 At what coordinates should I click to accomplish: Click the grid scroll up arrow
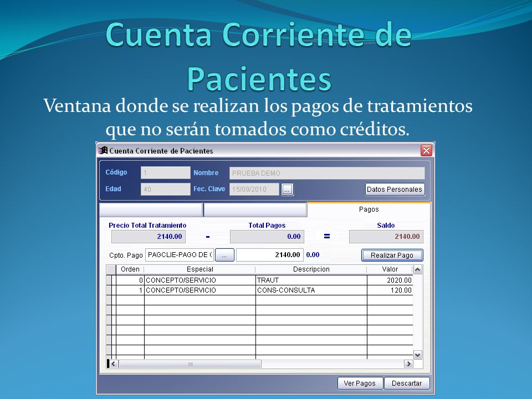(418, 270)
